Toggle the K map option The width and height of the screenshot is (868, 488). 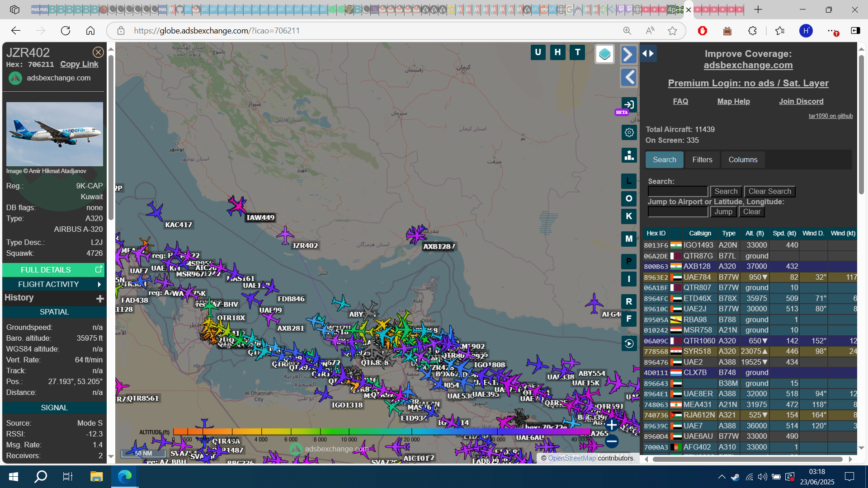pos(629,216)
